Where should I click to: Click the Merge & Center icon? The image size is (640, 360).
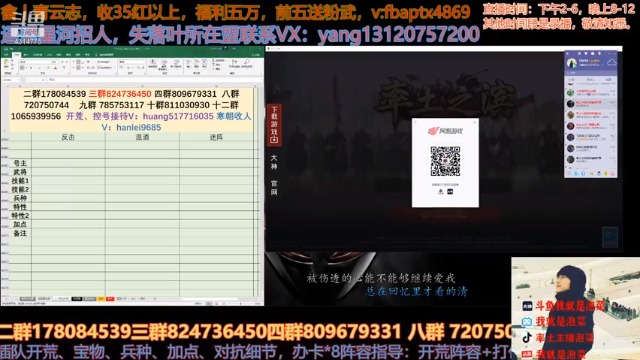click(105, 67)
